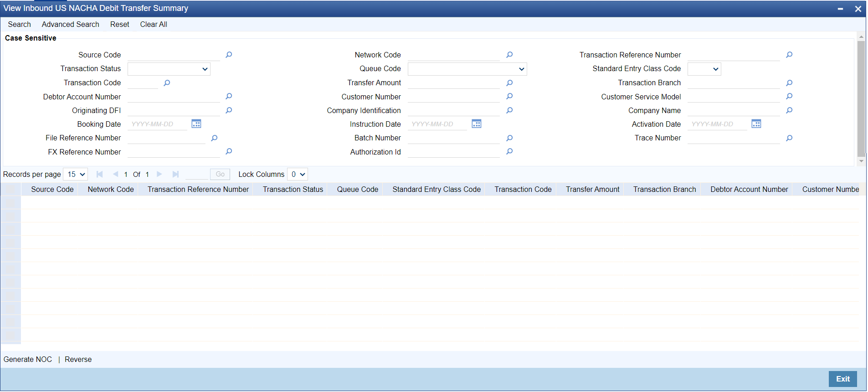The image size is (868, 392).
Task: Focus the Network Code input field
Action: pyautogui.click(x=454, y=55)
